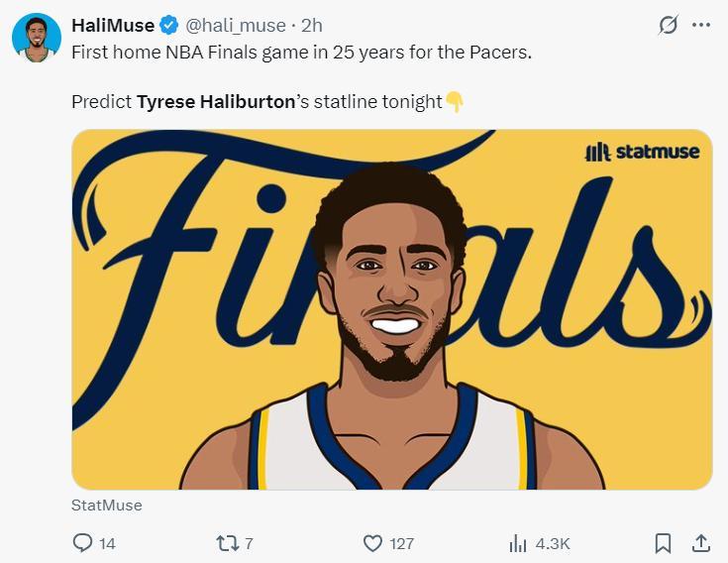The image size is (728, 563).
Task: Like the HaliMuse tweet
Action: pyautogui.click(x=372, y=543)
